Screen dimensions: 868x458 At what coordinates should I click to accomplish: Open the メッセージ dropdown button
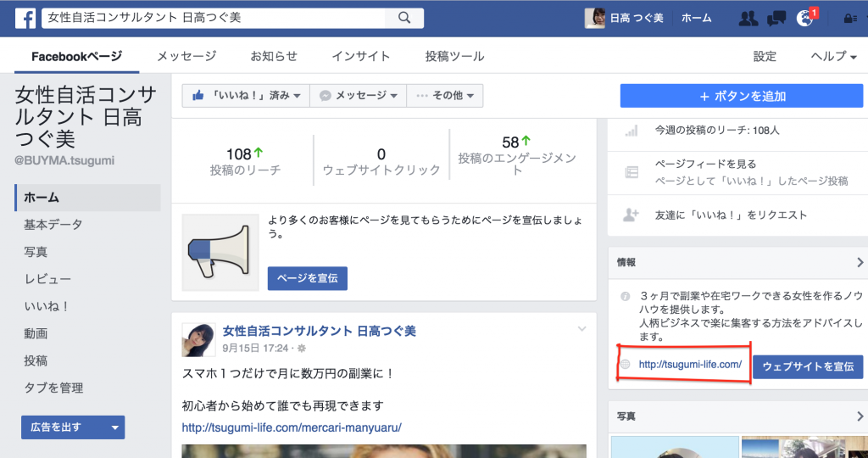[x=359, y=96]
